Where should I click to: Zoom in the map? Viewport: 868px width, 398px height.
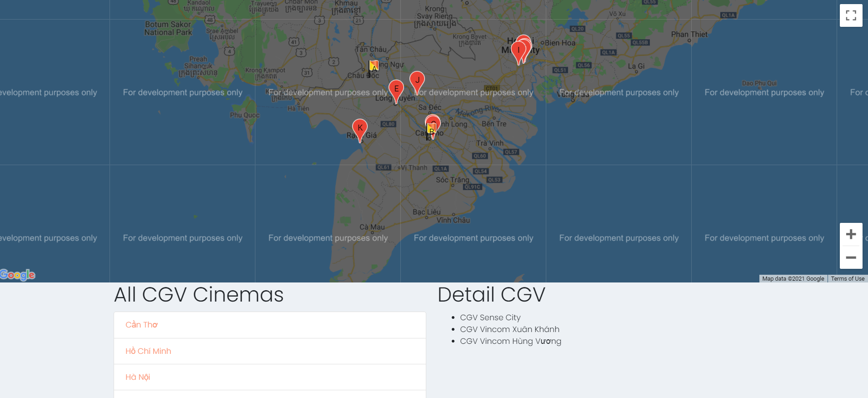tap(851, 234)
